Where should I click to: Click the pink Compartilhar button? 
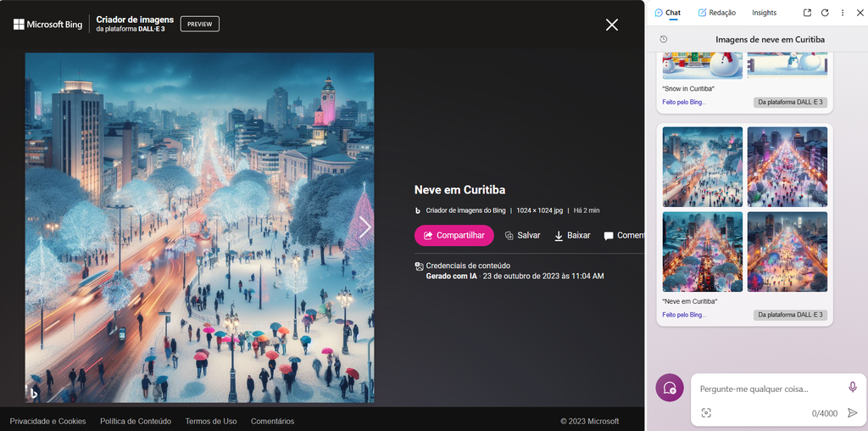click(x=453, y=235)
